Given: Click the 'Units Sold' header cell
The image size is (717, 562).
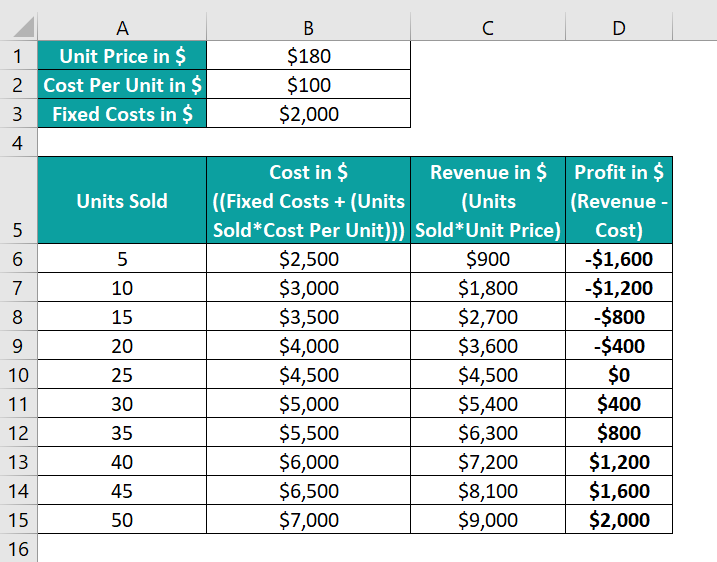Looking at the screenshot, I should tap(122, 200).
